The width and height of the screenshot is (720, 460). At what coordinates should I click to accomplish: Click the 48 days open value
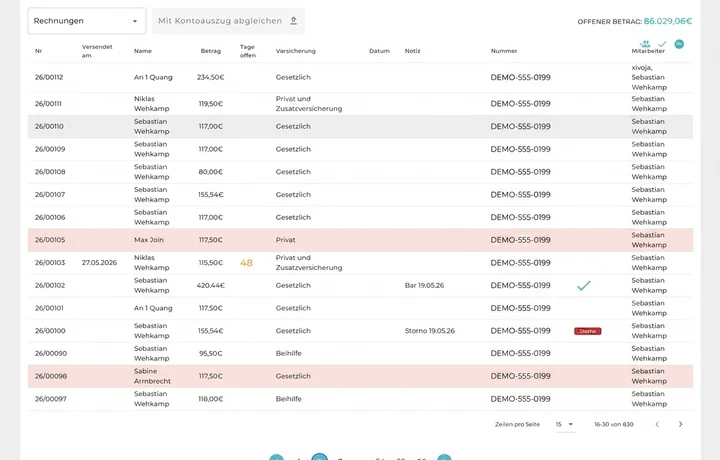click(247, 263)
